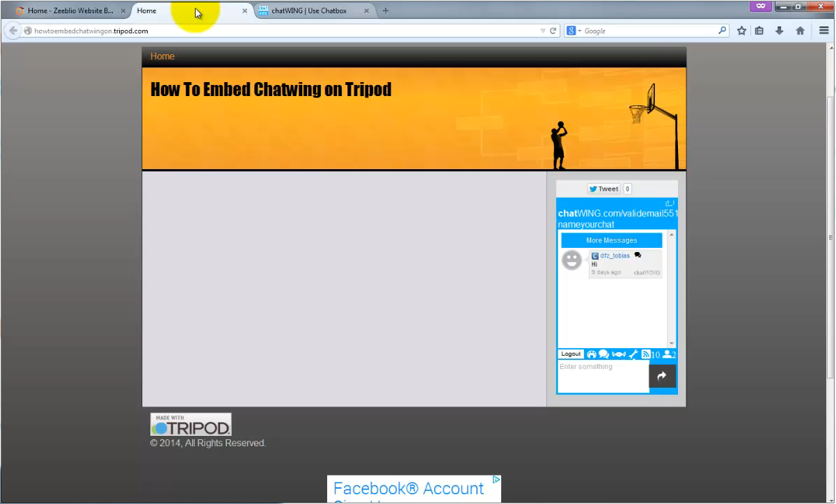Click the private browsing mask icon

click(x=761, y=6)
